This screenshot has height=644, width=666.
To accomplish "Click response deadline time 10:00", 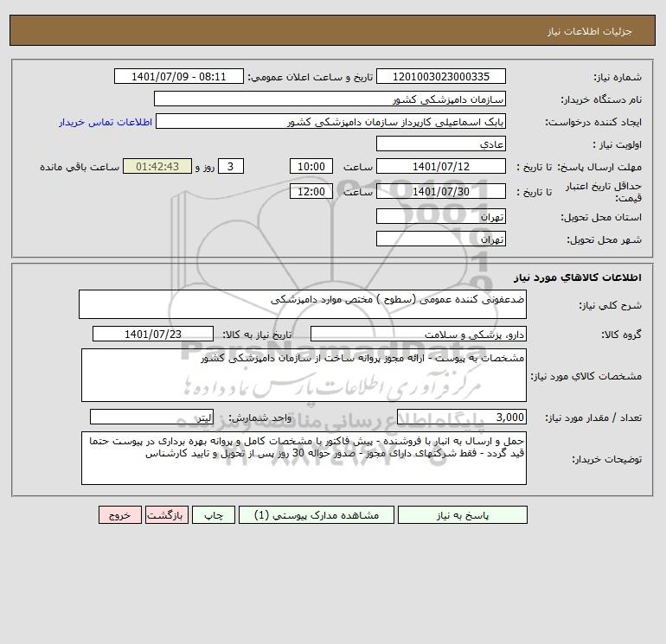I will tap(311, 167).
